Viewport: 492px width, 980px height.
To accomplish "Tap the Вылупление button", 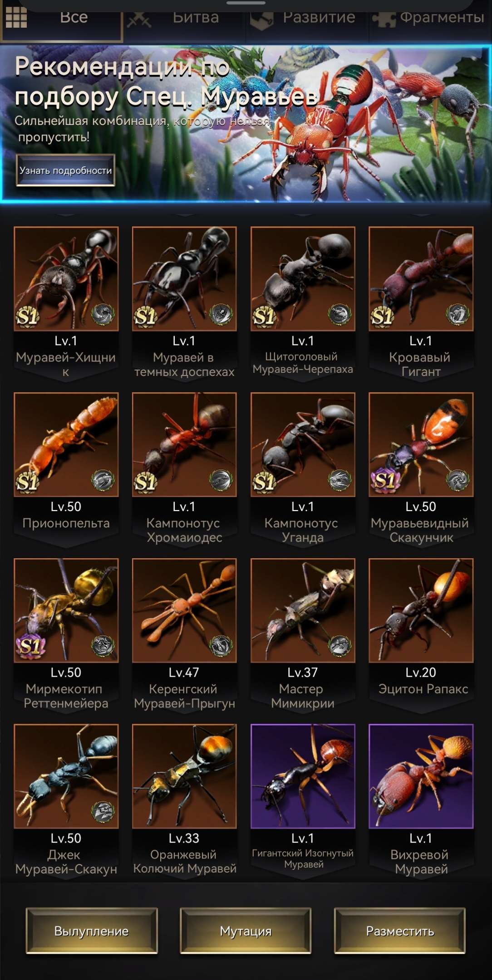I will (x=92, y=931).
